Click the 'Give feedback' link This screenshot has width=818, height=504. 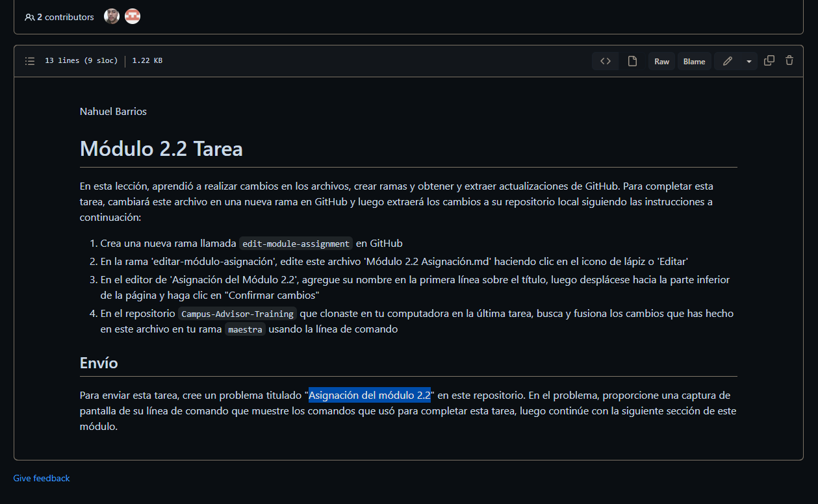coord(41,478)
